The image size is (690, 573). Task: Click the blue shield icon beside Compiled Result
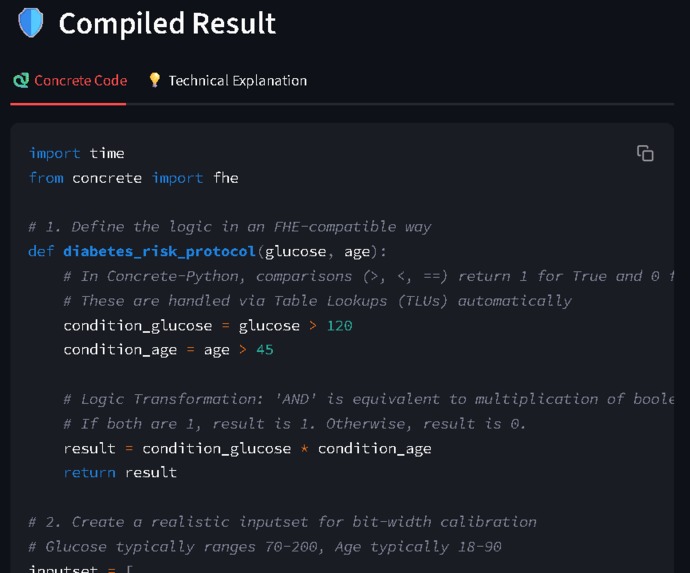point(31,23)
